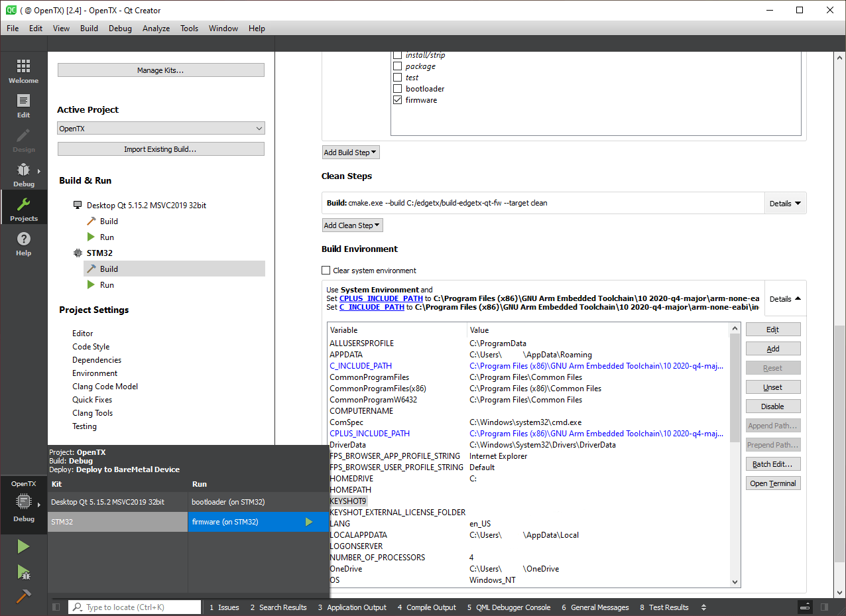The height and width of the screenshot is (616, 846).
Task: Expand Details for the cmake clean step
Action: pos(785,203)
